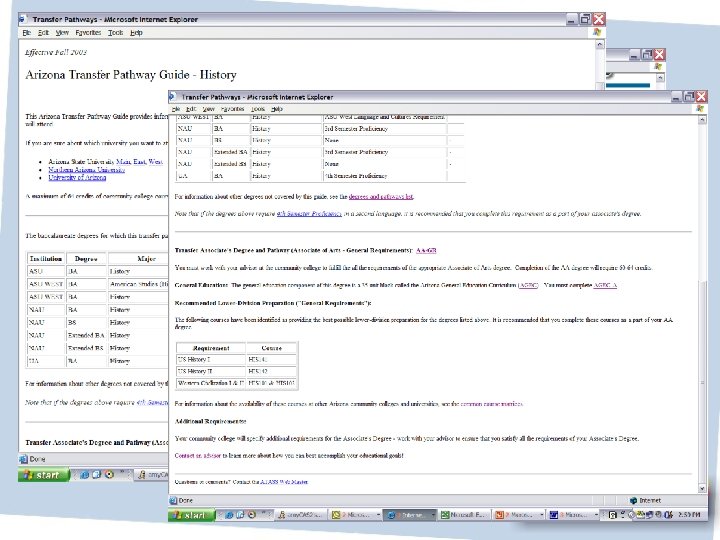The height and width of the screenshot is (540, 720).
Task: Open the Edit menu in the front Transfer Pathways window
Action: click(191, 109)
